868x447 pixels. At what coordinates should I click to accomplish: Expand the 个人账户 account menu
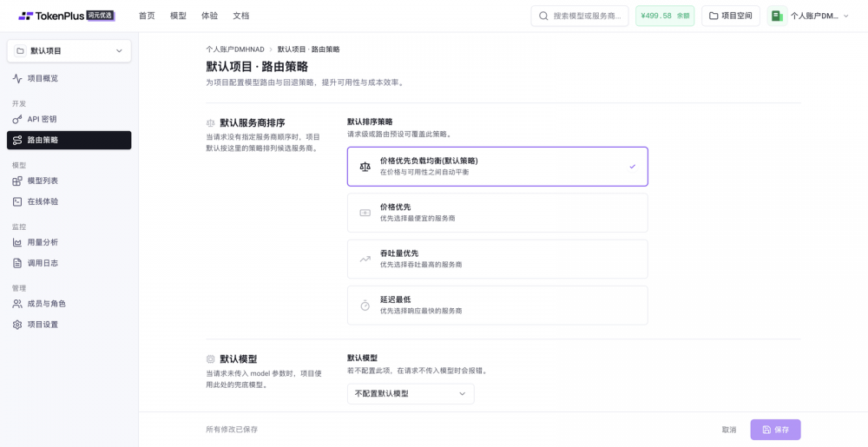pyautogui.click(x=809, y=16)
